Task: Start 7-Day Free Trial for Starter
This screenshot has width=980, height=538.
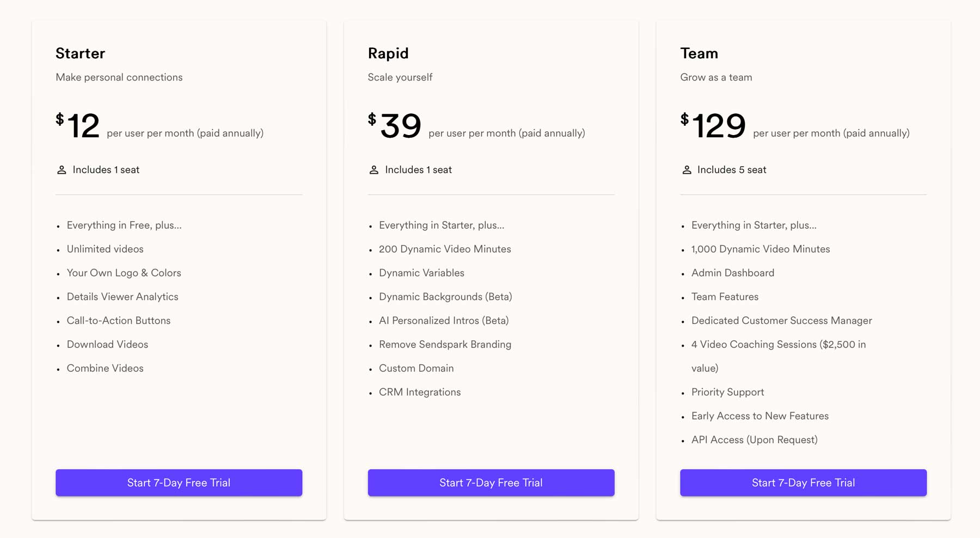Action: click(x=179, y=482)
